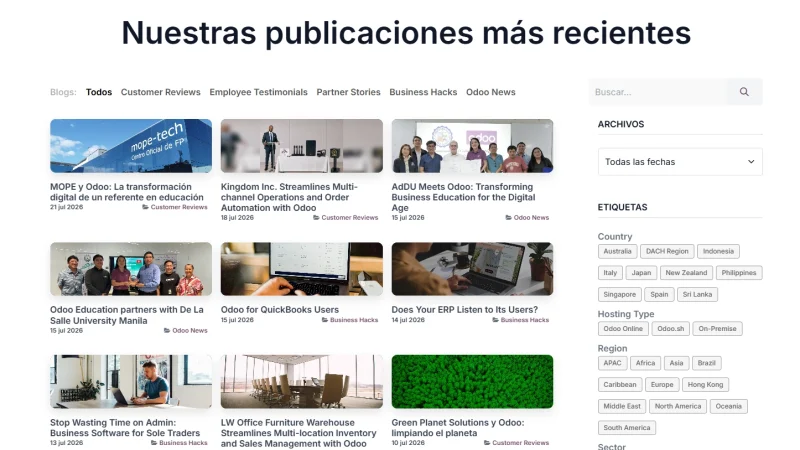Click folder icon on QuickBooks post
The image size is (800, 450).
pyautogui.click(x=325, y=320)
